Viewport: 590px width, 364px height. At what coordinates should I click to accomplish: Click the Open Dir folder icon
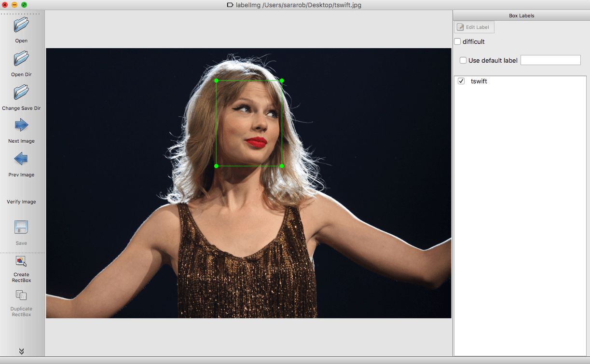click(21, 58)
